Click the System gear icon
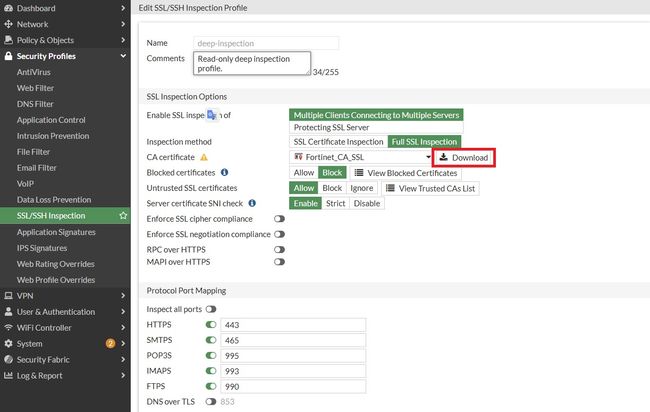 click(8, 343)
